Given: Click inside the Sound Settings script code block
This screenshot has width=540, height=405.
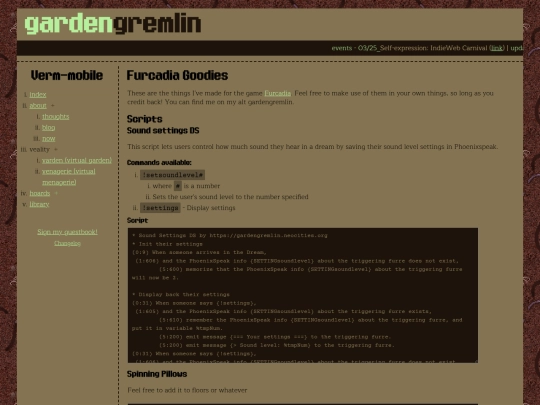Looking at the screenshot, I should click(303, 295).
